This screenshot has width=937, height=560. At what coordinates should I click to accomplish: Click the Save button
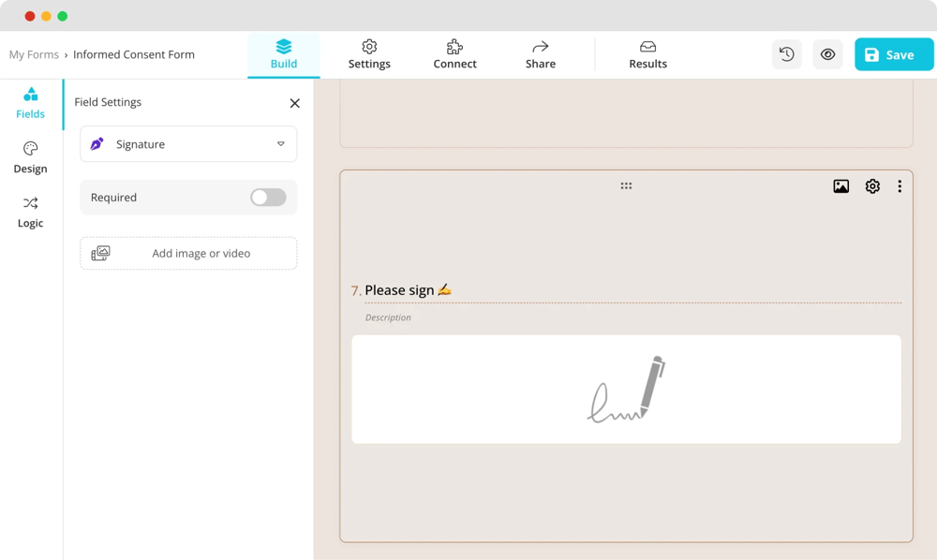(x=894, y=54)
